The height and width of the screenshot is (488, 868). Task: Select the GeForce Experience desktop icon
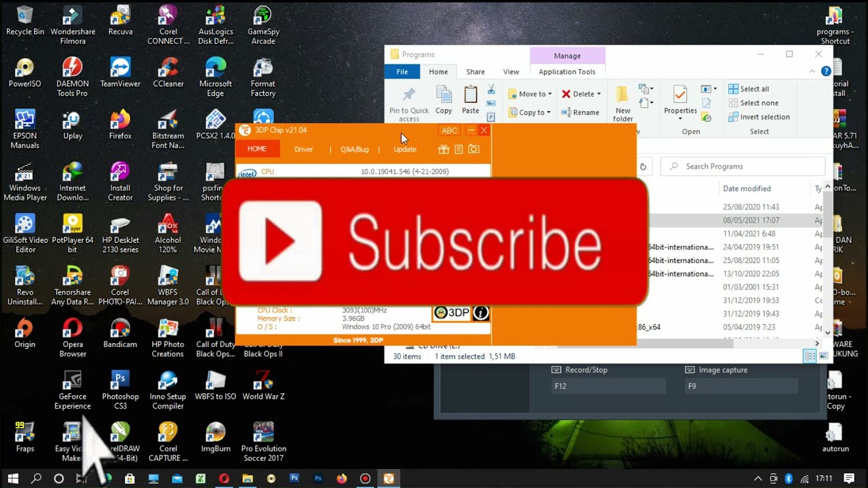point(73,390)
